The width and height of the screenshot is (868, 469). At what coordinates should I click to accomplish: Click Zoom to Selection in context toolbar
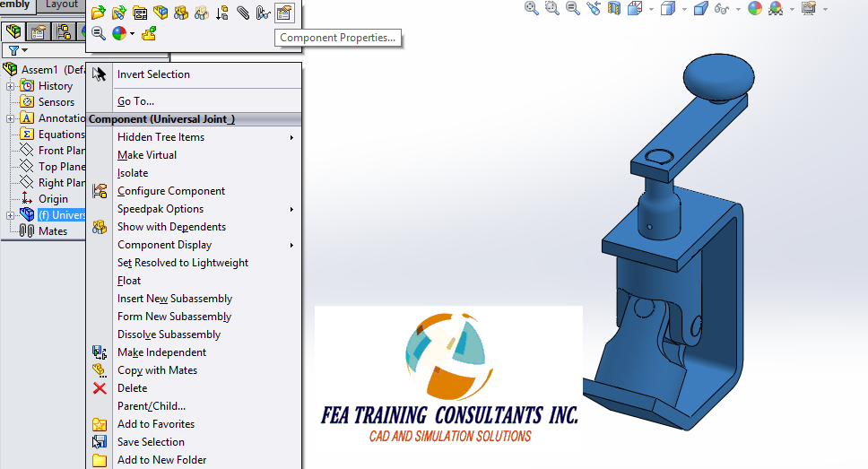click(99, 33)
